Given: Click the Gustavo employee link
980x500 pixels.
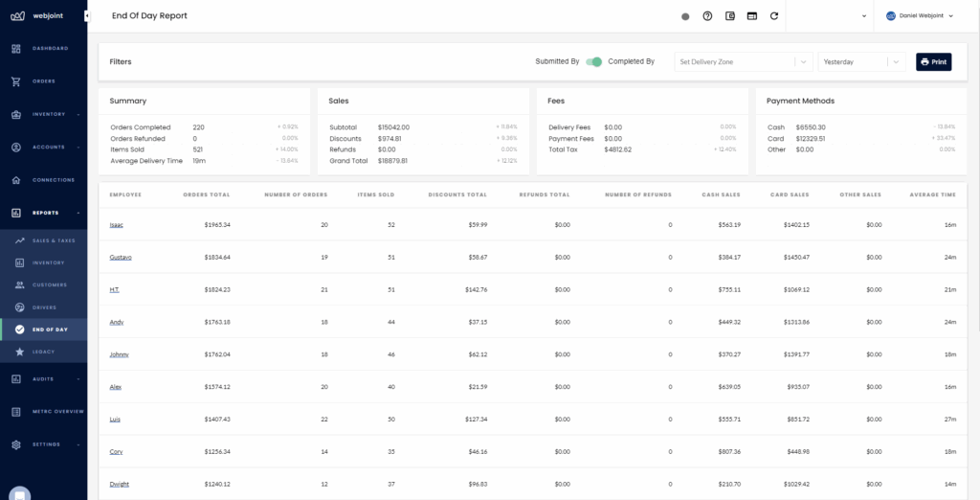Looking at the screenshot, I should point(120,257).
